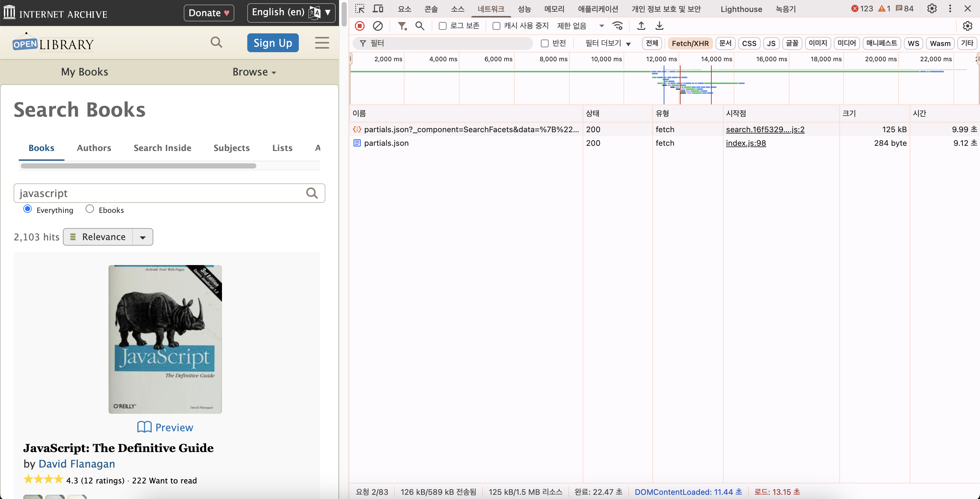Click the horizontal tab scrollbar

[138, 166]
